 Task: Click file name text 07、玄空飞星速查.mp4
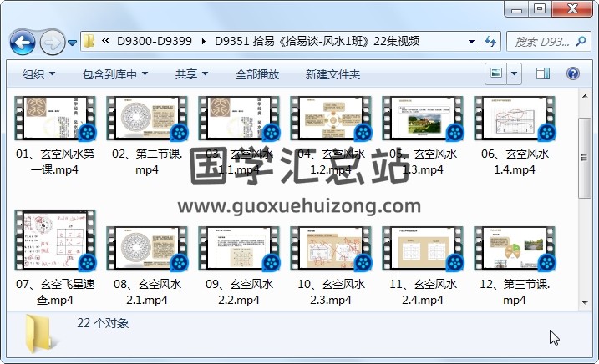coord(55,292)
